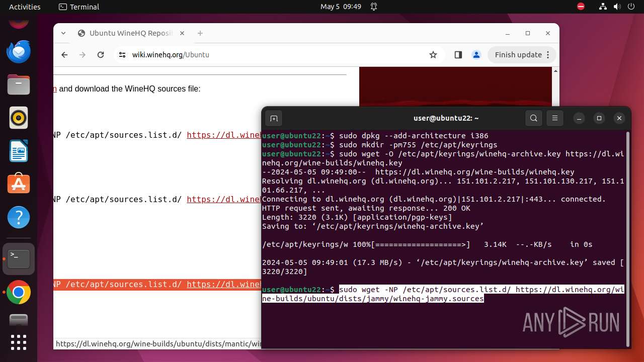Maximize the terminal window

pyautogui.click(x=599, y=118)
